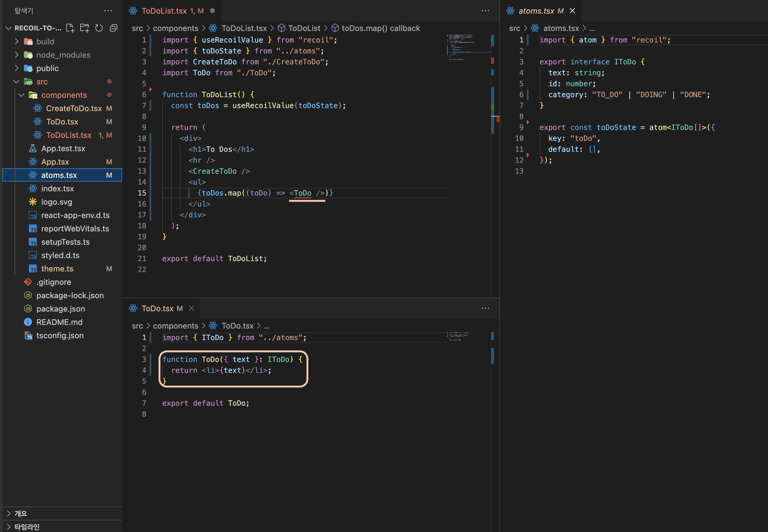
Task: Click the components breadcrumb above ToDo.tsx
Action: pos(175,326)
